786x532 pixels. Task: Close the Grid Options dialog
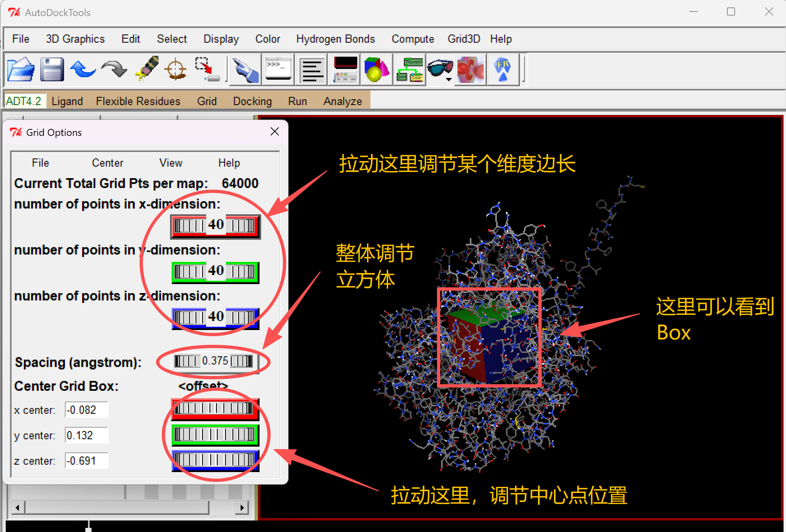275,132
